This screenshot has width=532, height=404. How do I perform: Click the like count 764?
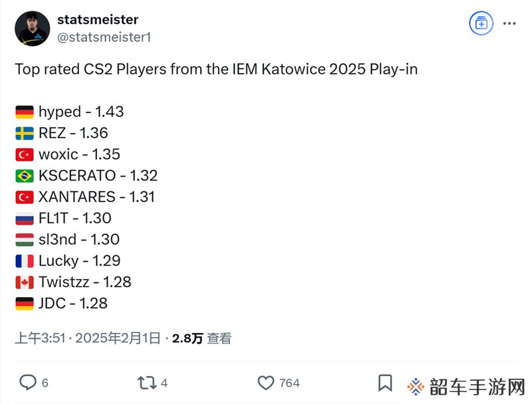tap(289, 383)
